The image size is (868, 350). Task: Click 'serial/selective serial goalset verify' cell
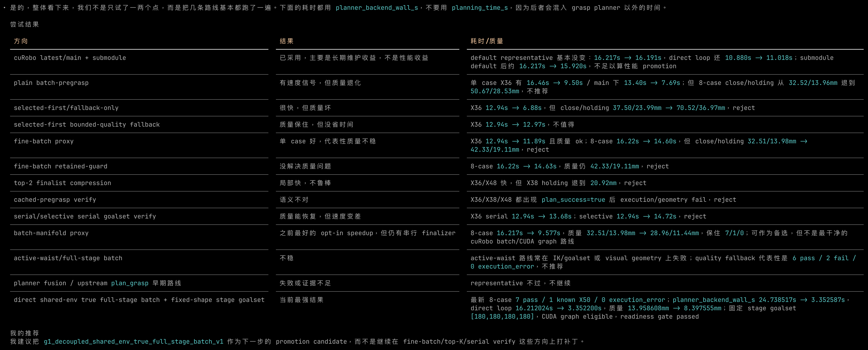[x=85, y=216]
